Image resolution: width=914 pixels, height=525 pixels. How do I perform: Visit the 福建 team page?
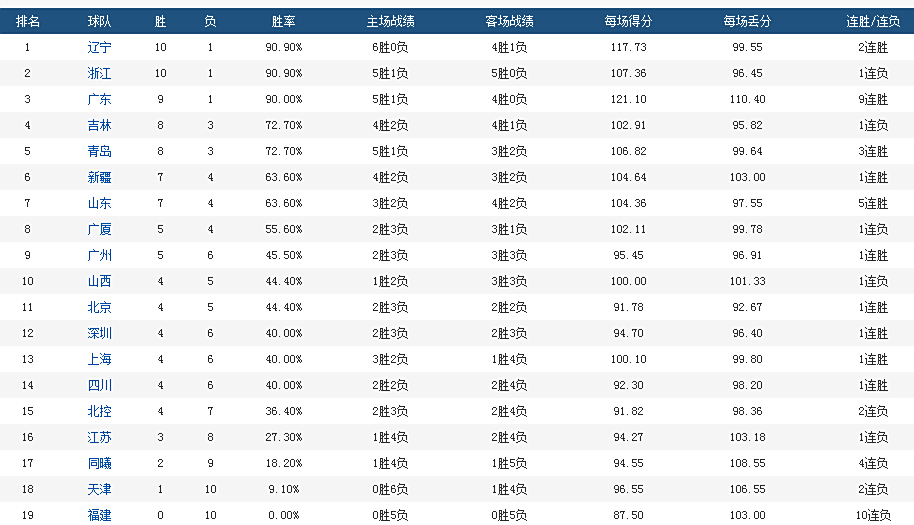coord(99,515)
